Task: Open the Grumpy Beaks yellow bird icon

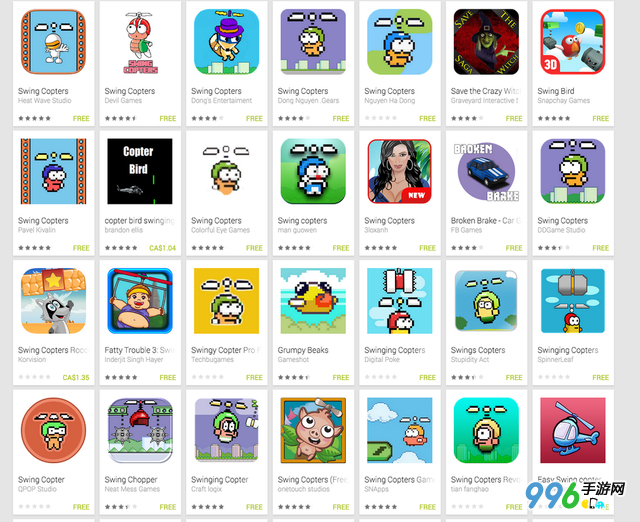Action: [313, 301]
